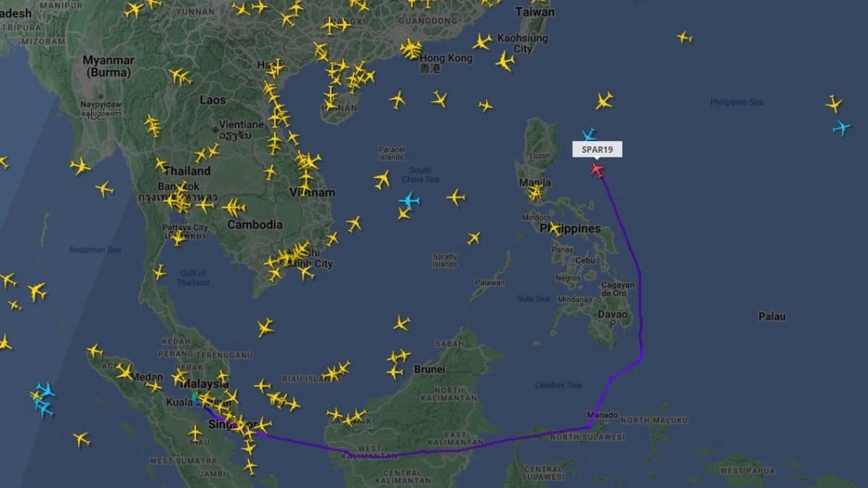
Task: Select the yellow aircraft north of Sabah
Action: pyautogui.click(x=402, y=322)
